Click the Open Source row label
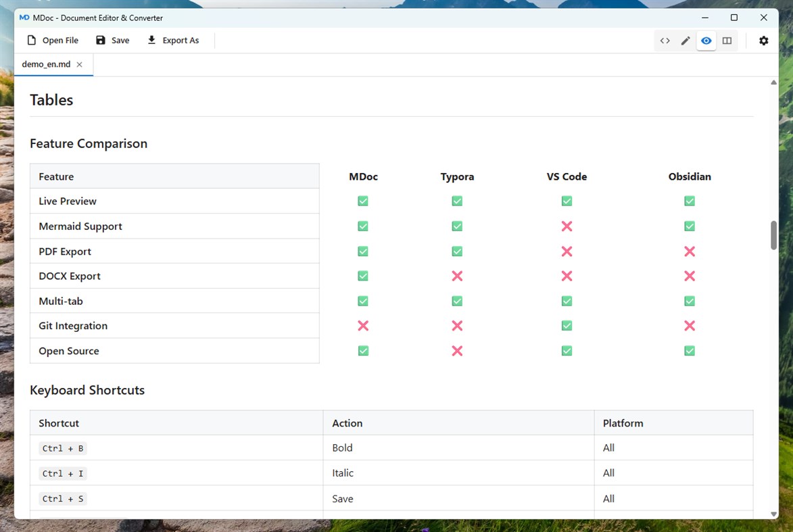Image resolution: width=793 pixels, height=532 pixels. click(x=69, y=352)
